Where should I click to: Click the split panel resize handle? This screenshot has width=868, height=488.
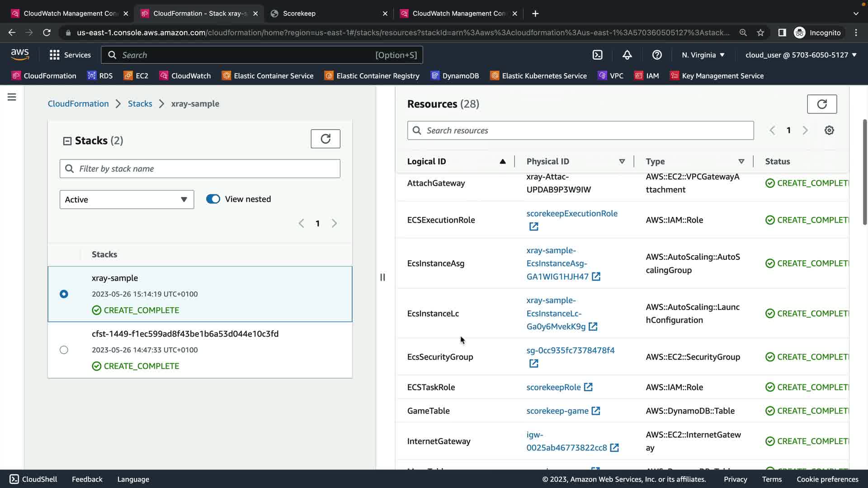pyautogui.click(x=382, y=277)
